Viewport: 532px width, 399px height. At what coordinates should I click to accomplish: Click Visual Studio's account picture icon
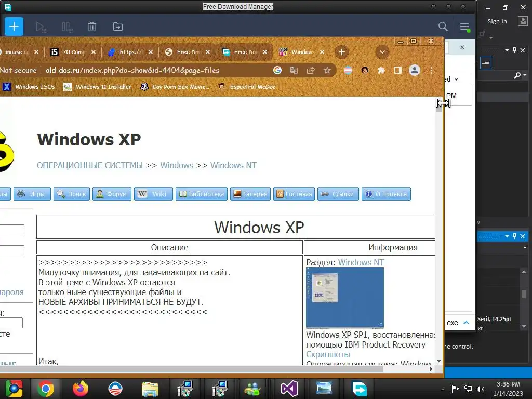pyautogui.click(x=523, y=21)
